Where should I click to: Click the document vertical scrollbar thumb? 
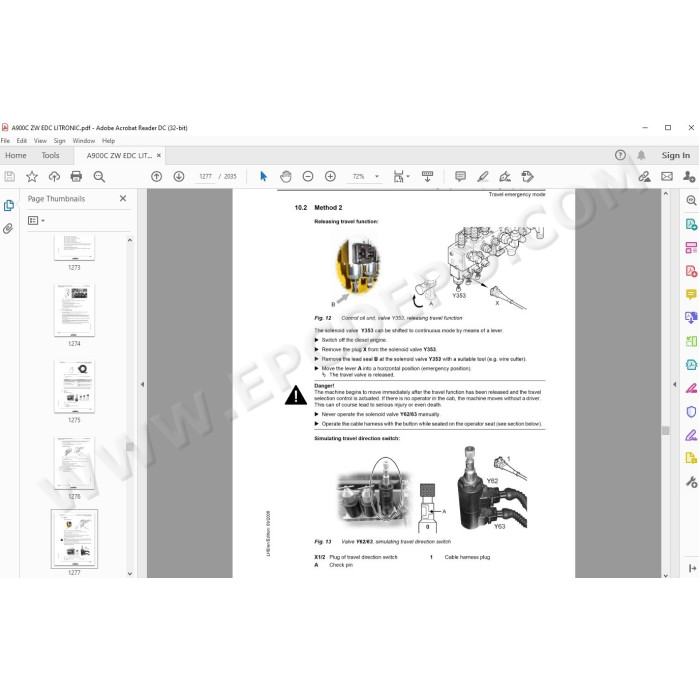pyautogui.click(x=666, y=430)
